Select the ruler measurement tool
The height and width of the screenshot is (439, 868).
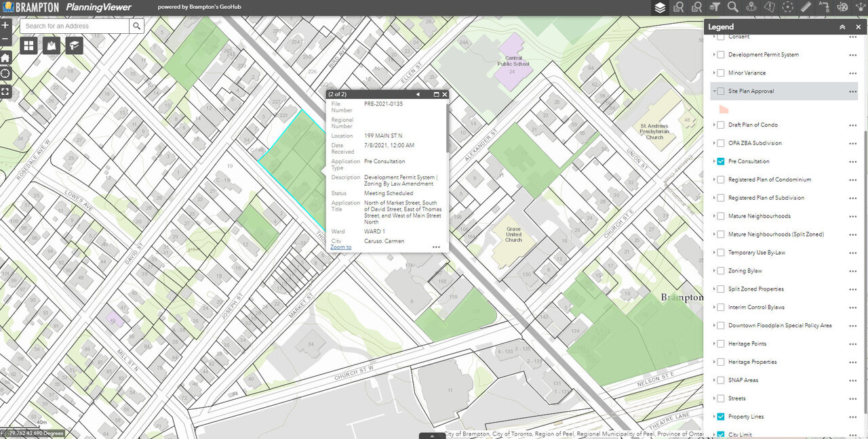point(806,7)
